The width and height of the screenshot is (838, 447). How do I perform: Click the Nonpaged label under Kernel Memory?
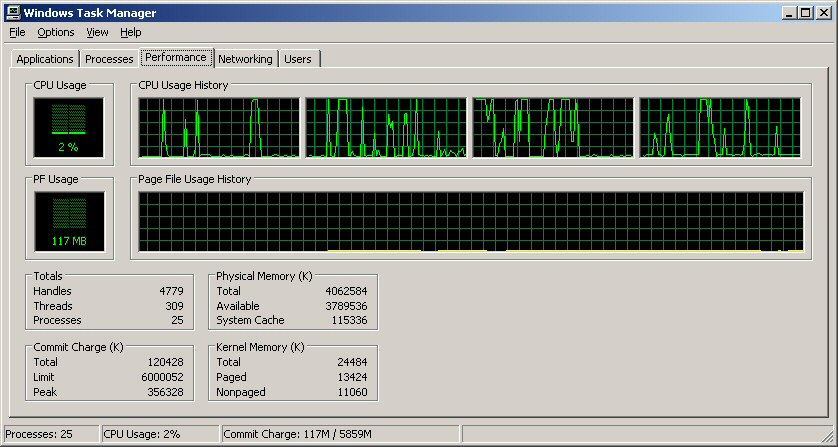pyautogui.click(x=240, y=392)
